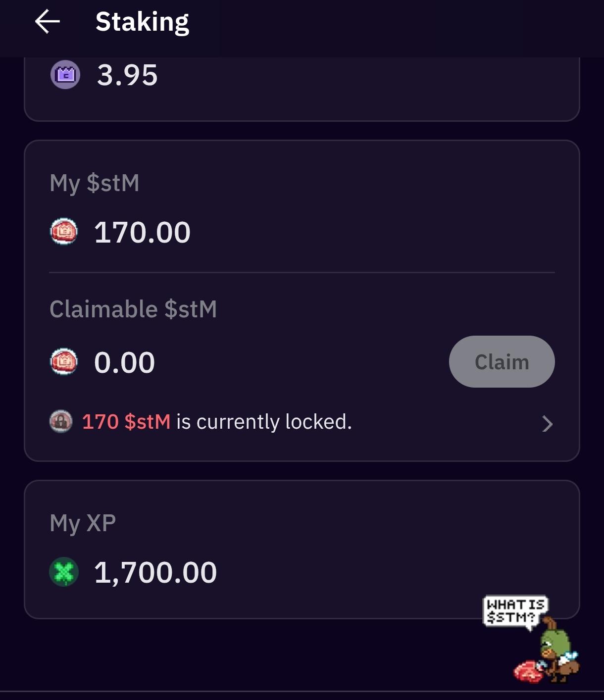Tap the My XP label
Screen dimensions: 604x700
coord(83,523)
